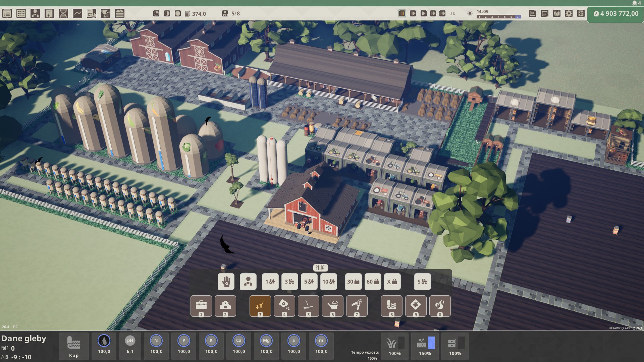Viewport: 644px width, 362px height.
Task: Click the manual hand work icon
Action: 226,282
